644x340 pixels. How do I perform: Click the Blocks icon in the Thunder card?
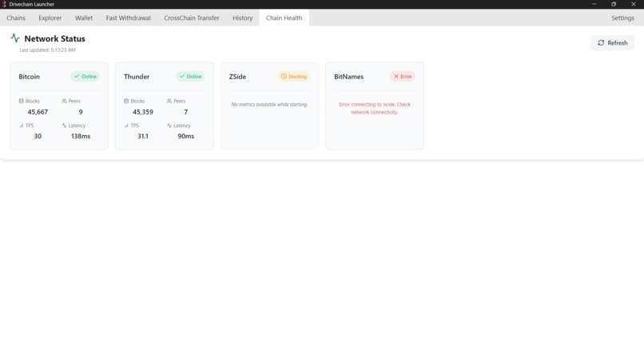pyautogui.click(x=126, y=101)
